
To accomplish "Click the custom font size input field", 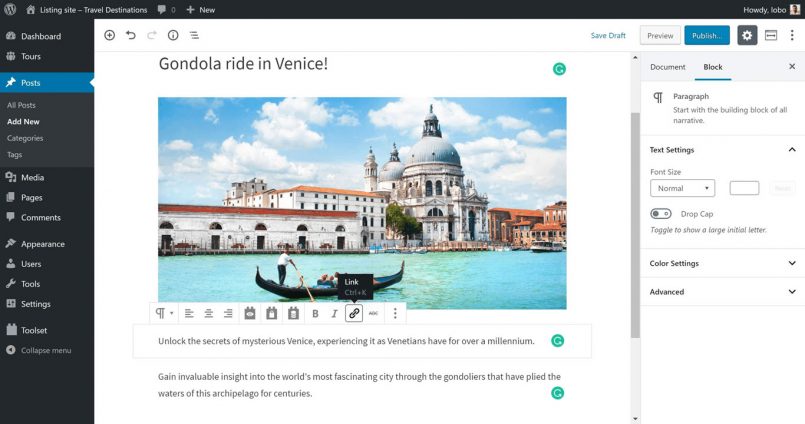I will (744, 188).
